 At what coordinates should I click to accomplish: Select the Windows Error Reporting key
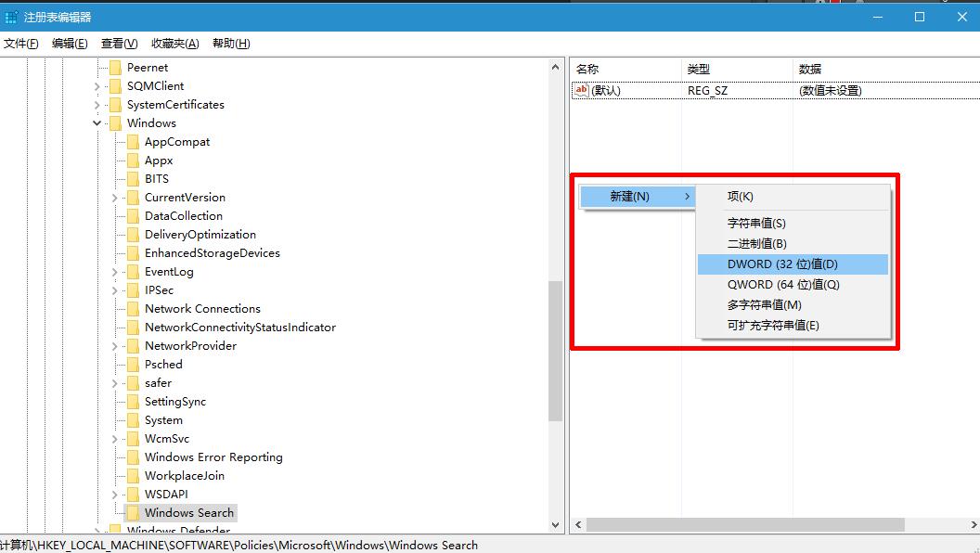click(213, 457)
